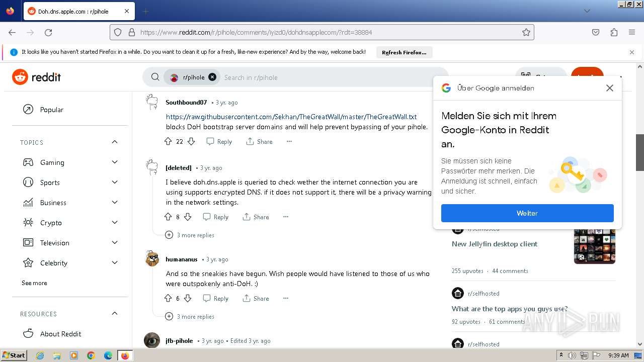Image resolution: width=644 pixels, height=362 pixels.
Task: Open a new browser tab
Action: coord(145,11)
